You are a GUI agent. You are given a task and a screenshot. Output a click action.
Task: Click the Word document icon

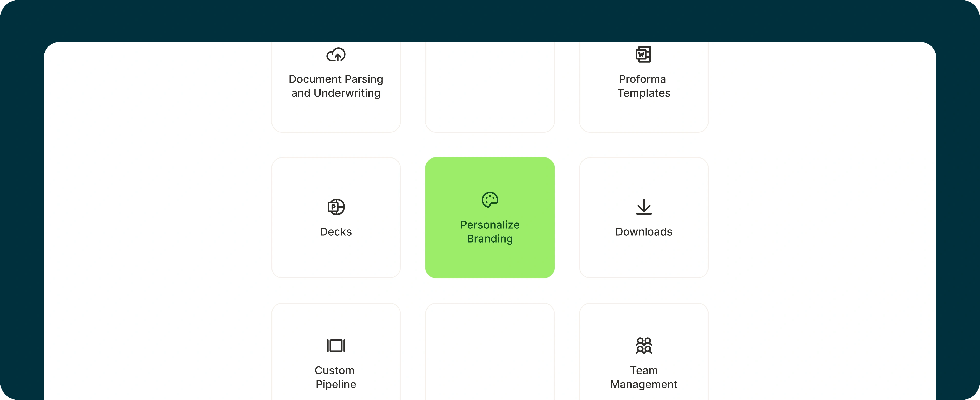(643, 54)
